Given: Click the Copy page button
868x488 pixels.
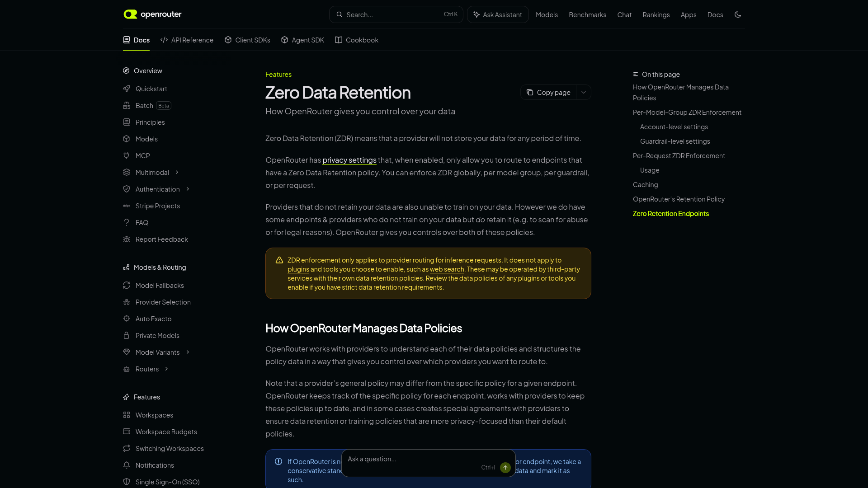Looking at the screenshot, I should point(548,92).
